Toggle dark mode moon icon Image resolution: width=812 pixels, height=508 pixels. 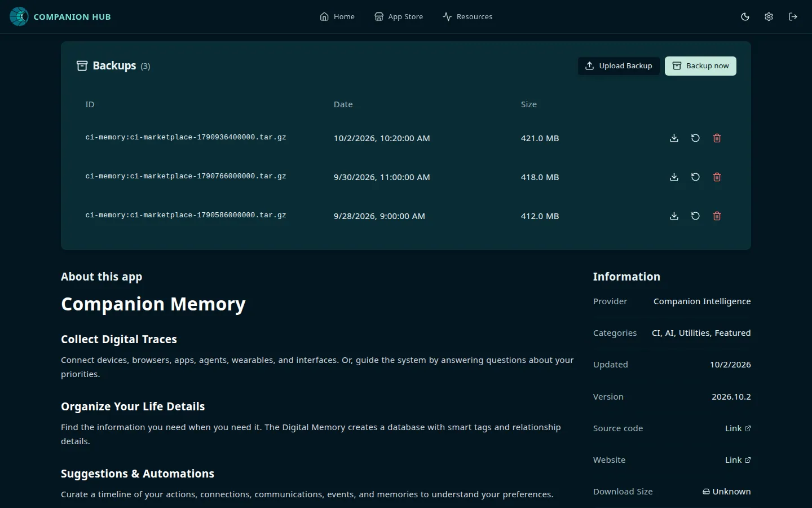click(745, 17)
